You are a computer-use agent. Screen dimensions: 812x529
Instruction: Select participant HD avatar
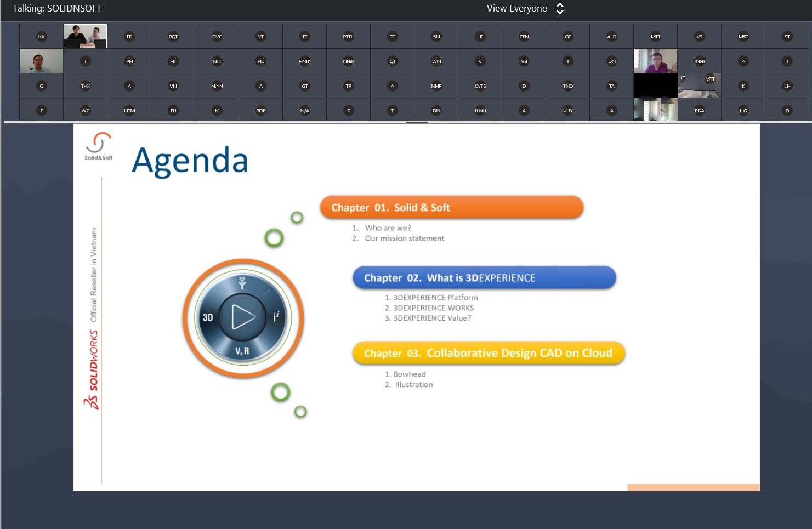[261, 61]
